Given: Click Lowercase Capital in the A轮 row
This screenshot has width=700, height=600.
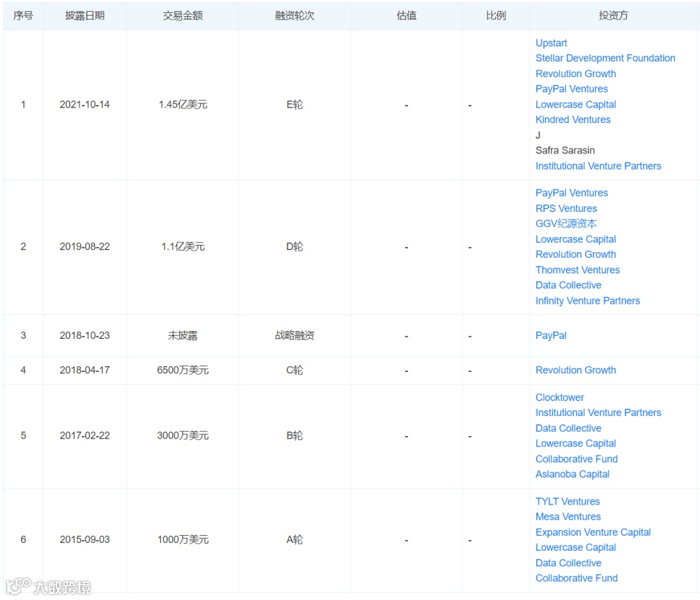Looking at the screenshot, I should (x=576, y=548).
